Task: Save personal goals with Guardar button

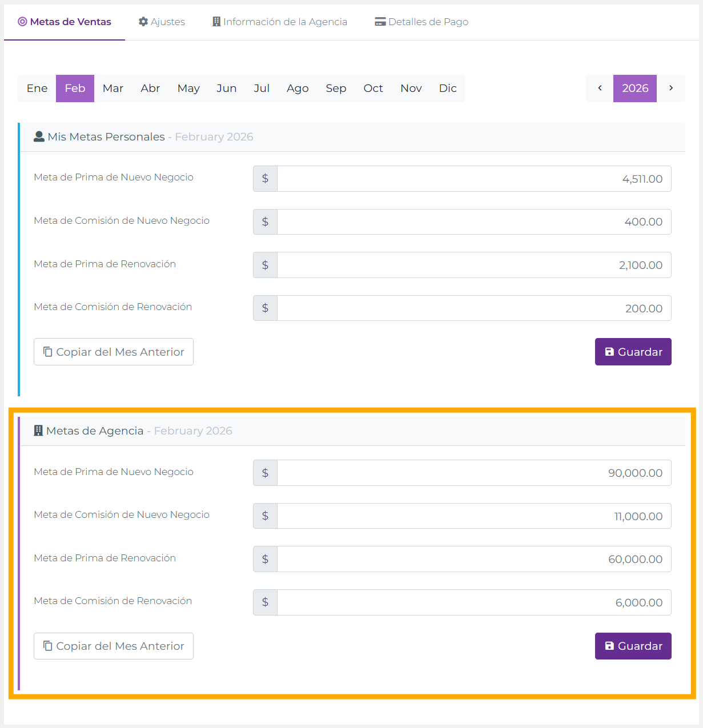Action: tap(633, 352)
